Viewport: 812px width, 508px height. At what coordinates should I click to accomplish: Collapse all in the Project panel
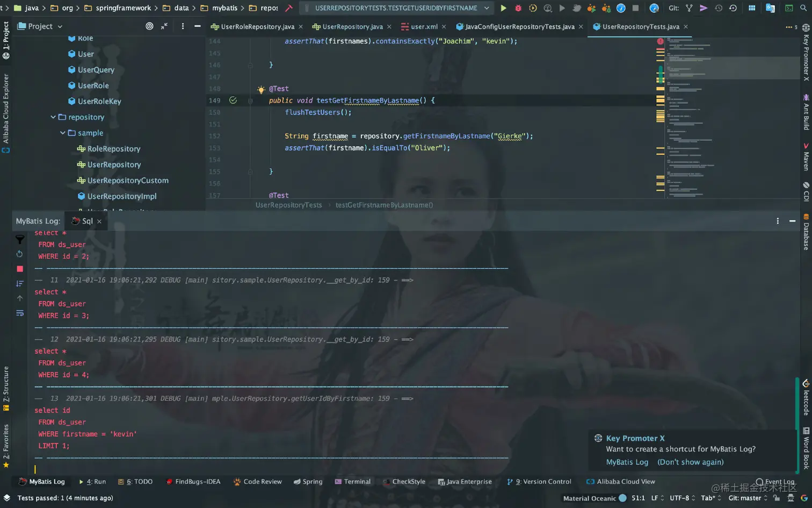[x=164, y=26]
